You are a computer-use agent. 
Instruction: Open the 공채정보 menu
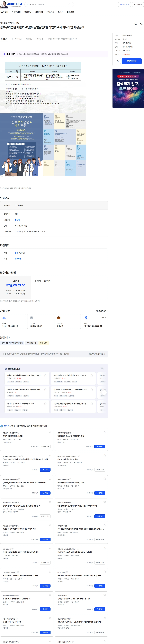click(x=28, y=12)
